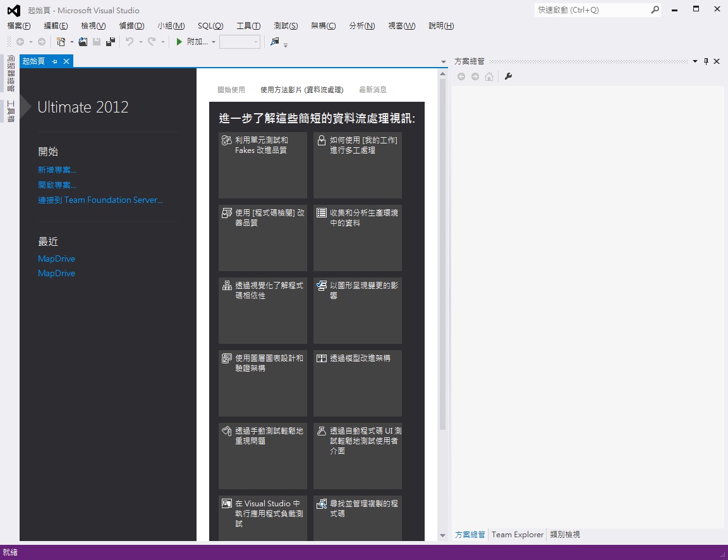The image size is (728, 560).
Task: Expand the Navigate Backward history dropdown
Action: coord(30,42)
